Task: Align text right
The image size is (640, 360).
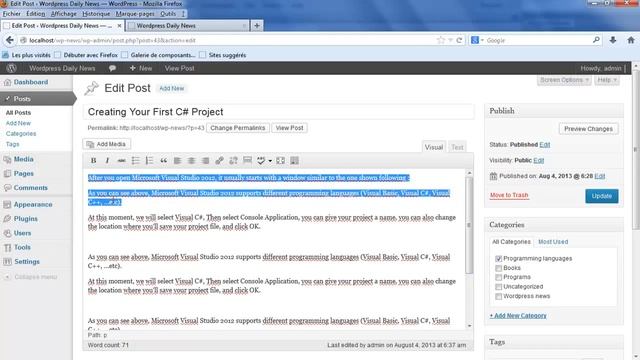Action: click(206, 161)
